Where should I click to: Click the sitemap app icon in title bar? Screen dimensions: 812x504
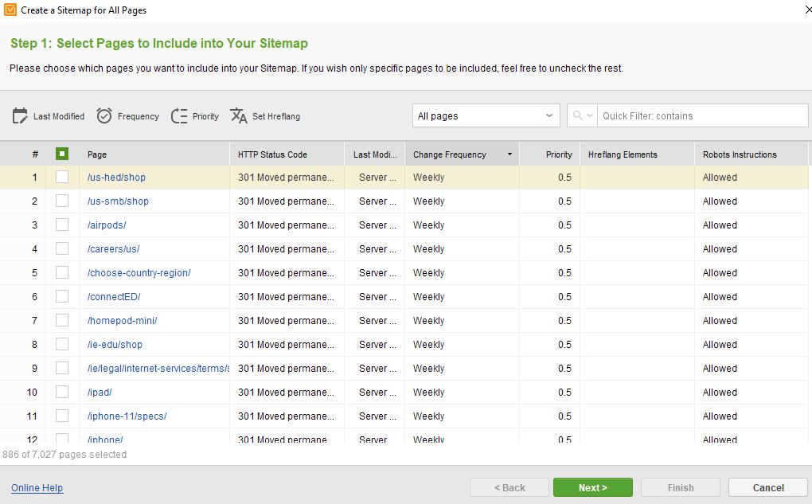click(10, 10)
